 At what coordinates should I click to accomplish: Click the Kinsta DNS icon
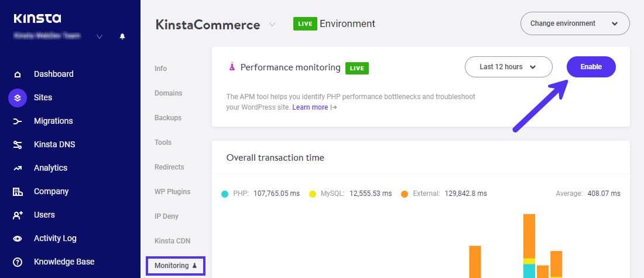pos(18,145)
